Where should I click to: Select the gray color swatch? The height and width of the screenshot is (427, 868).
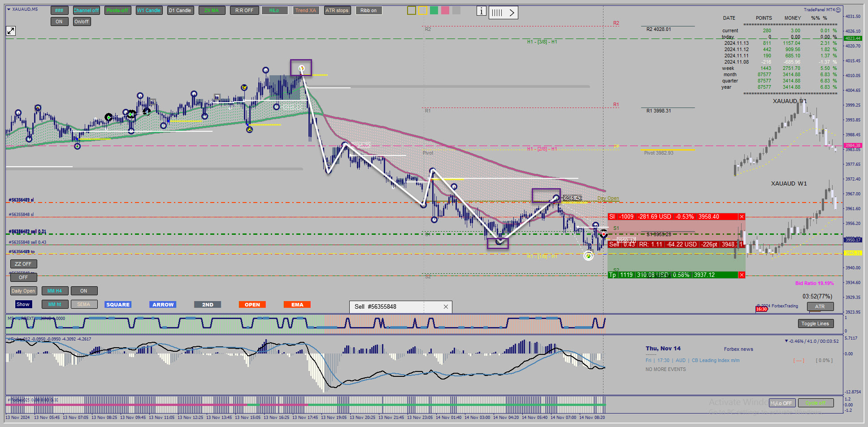tap(456, 10)
